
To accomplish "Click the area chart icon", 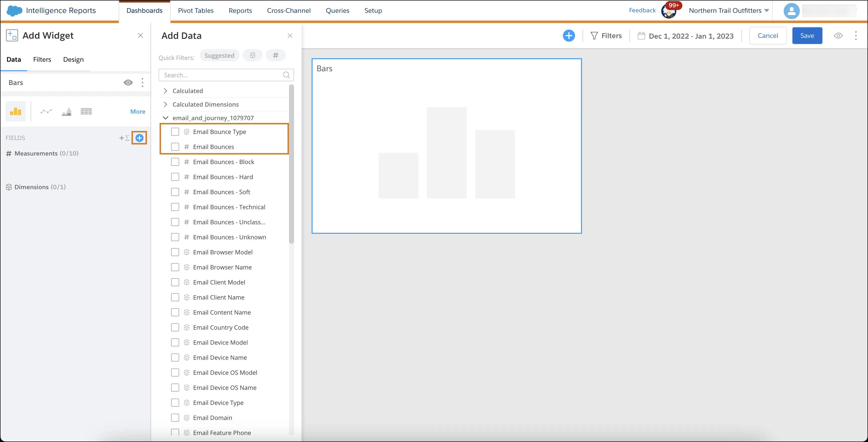I will [66, 111].
